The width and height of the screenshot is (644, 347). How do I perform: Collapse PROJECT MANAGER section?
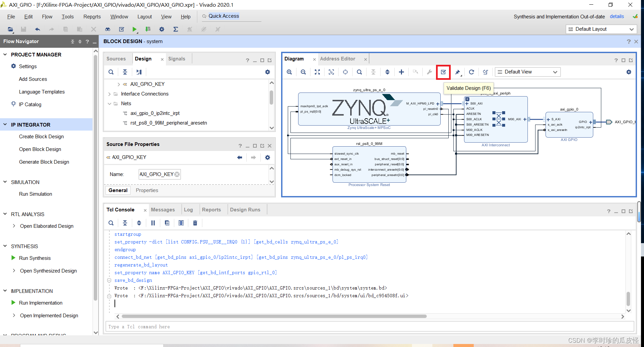pyautogui.click(x=5, y=54)
